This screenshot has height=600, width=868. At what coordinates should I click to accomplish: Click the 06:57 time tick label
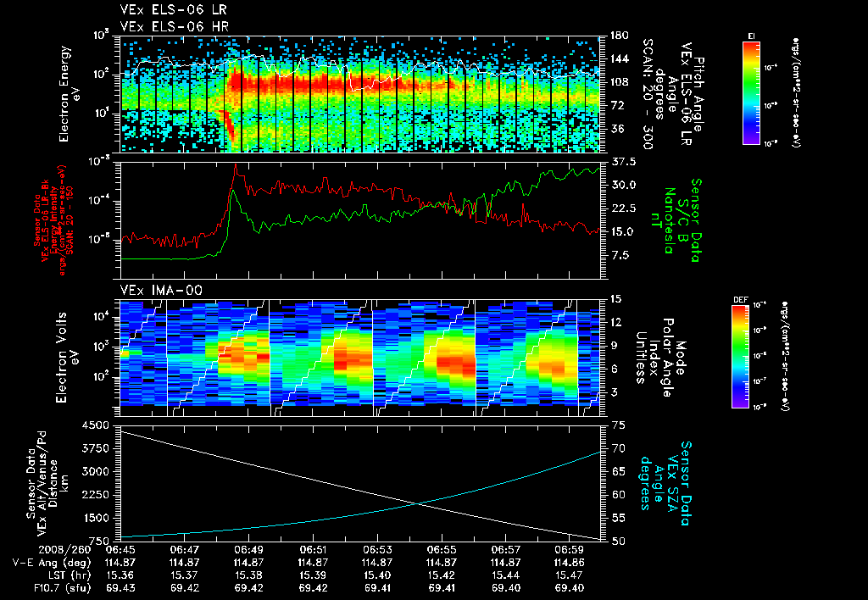pyautogui.click(x=505, y=550)
